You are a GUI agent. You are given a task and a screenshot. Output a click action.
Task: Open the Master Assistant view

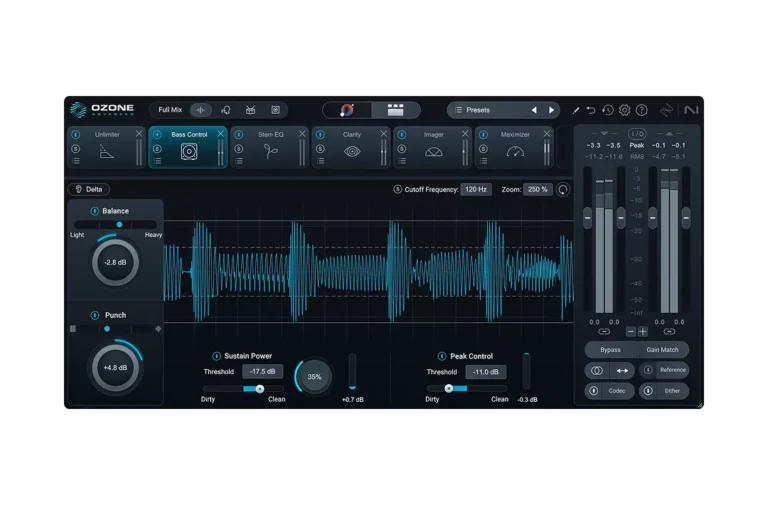point(347,110)
